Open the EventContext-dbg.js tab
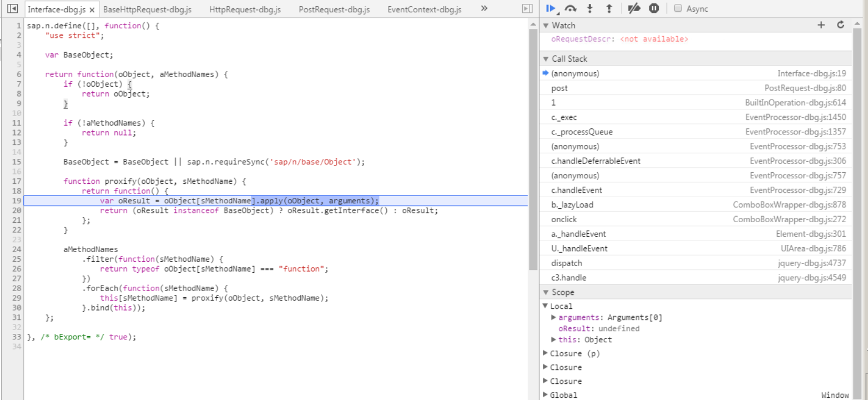 (x=425, y=9)
